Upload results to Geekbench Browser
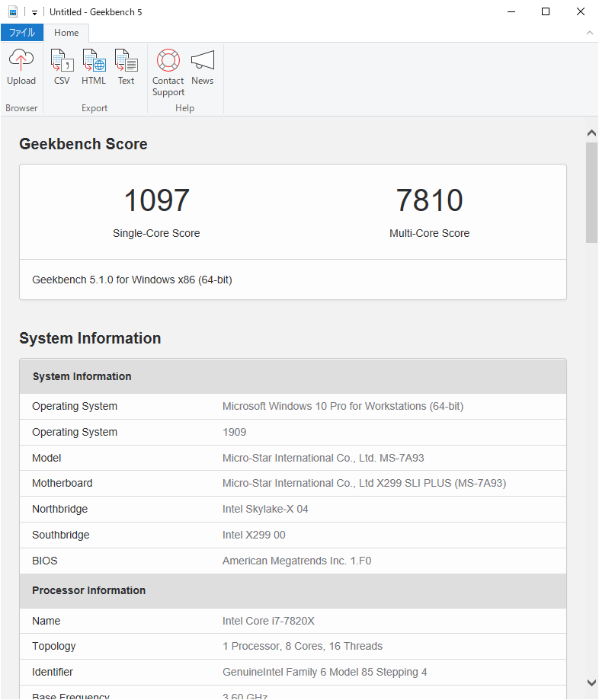Screen dimensions: 599x700 [21, 67]
